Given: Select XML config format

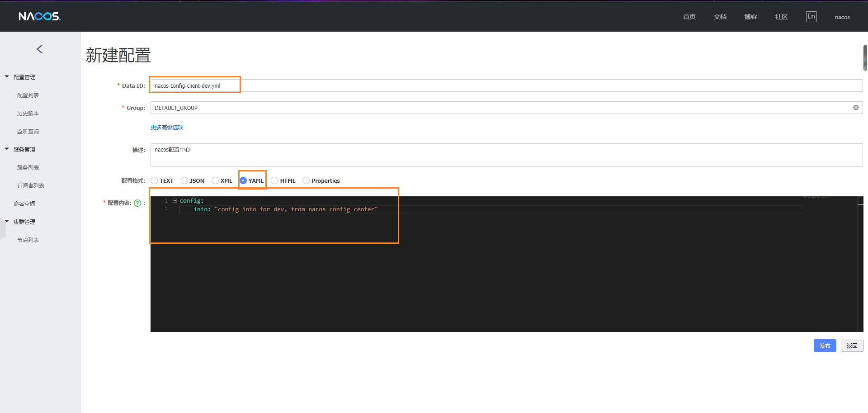Looking at the screenshot, I should point(215,180).
